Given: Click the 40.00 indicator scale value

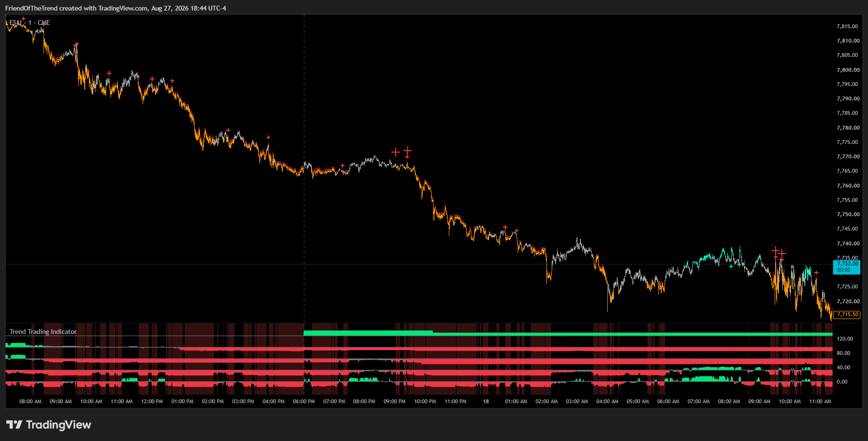Looking at the screenshot, I should [x=843, y=367].
